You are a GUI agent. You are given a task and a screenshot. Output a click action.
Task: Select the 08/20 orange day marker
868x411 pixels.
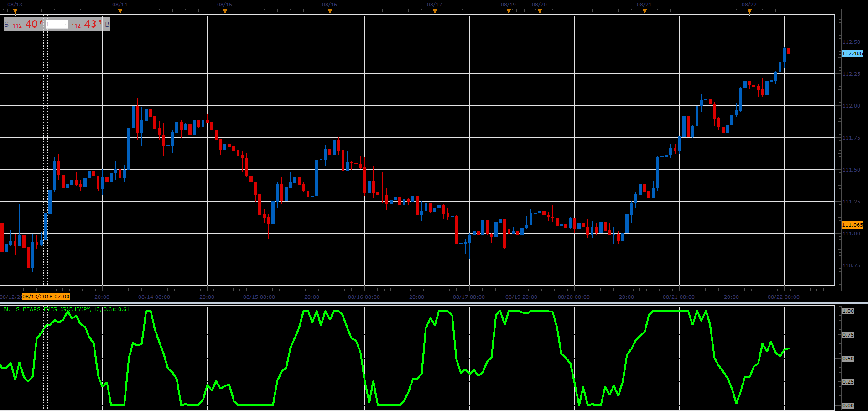[540, 12]
